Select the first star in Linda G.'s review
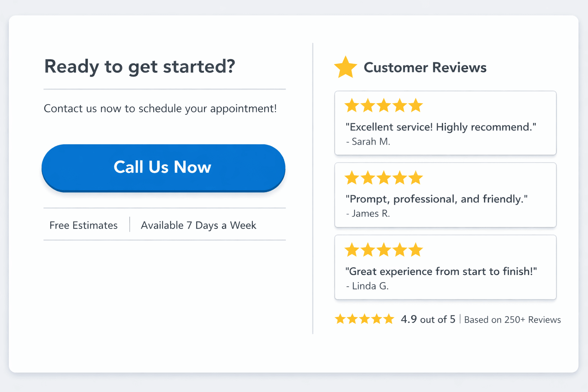The image size is (588, 392). [352, 250]
